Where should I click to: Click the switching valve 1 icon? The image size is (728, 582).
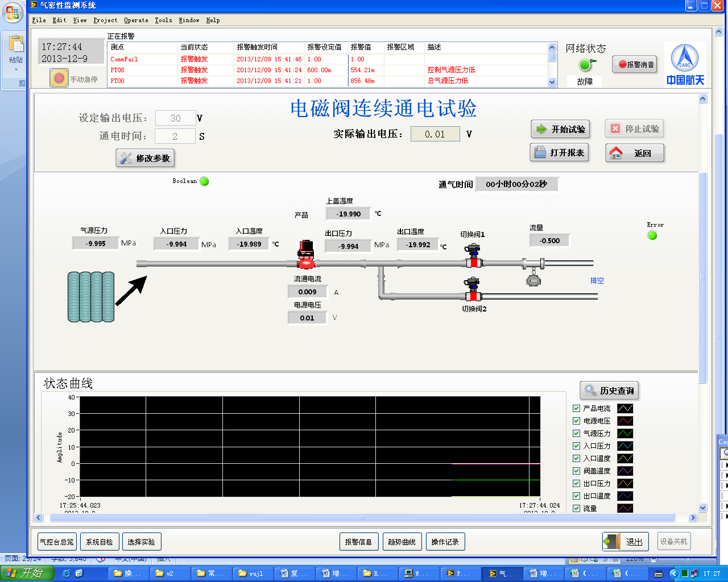tap(473, 256)
